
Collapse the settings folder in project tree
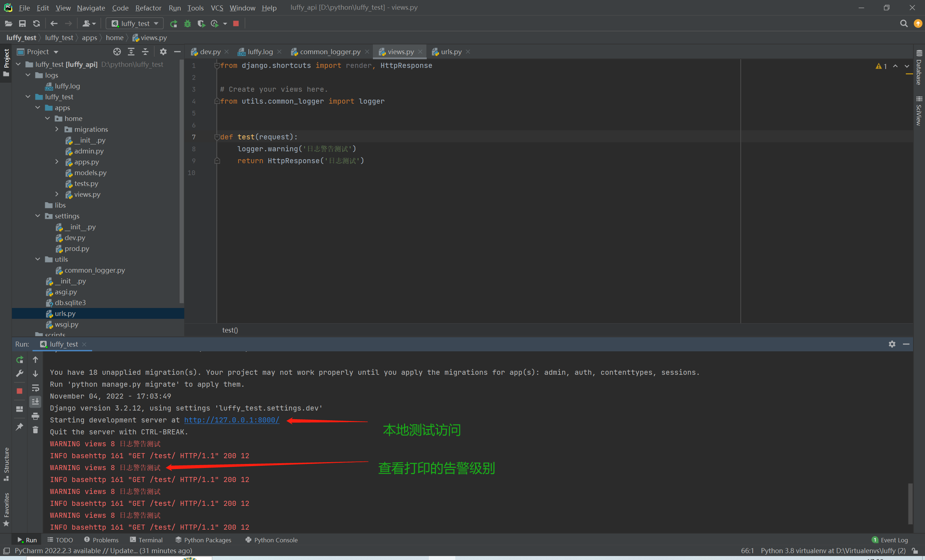pos(38,216)
